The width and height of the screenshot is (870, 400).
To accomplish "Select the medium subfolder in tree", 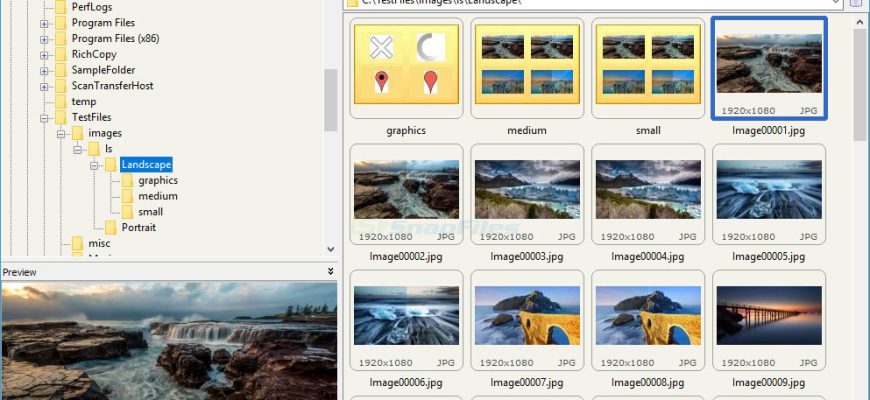I will pos(158,196).
